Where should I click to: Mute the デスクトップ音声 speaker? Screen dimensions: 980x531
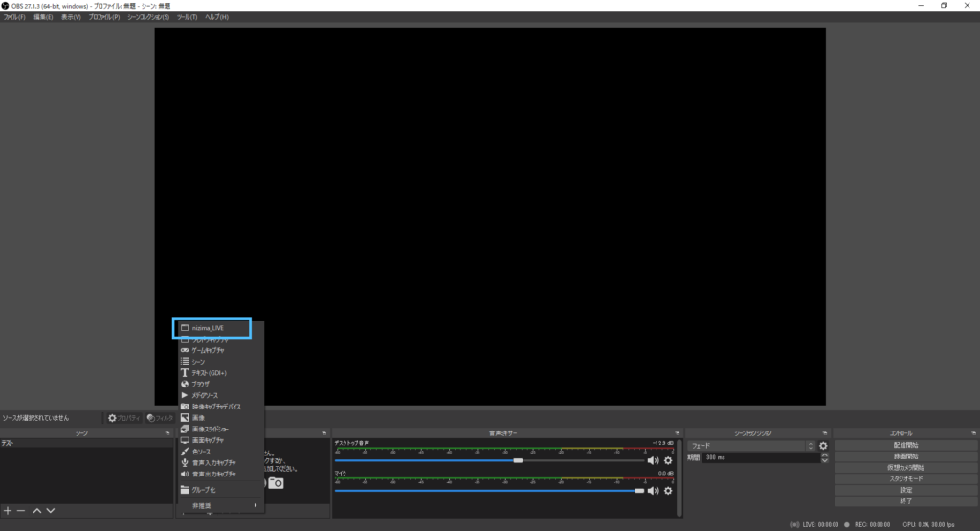pyautogui.click(x=653, y=460)
